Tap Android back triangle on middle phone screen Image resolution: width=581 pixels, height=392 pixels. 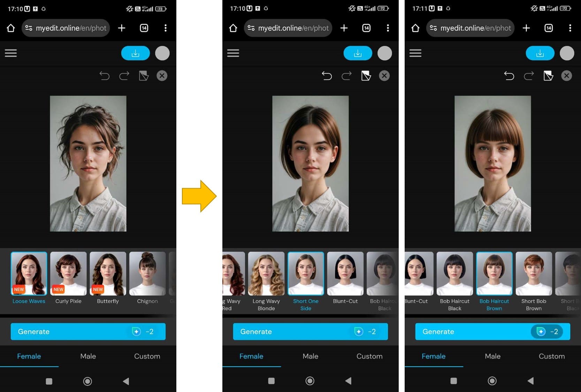pyautogui.click(x=349, y=381)
